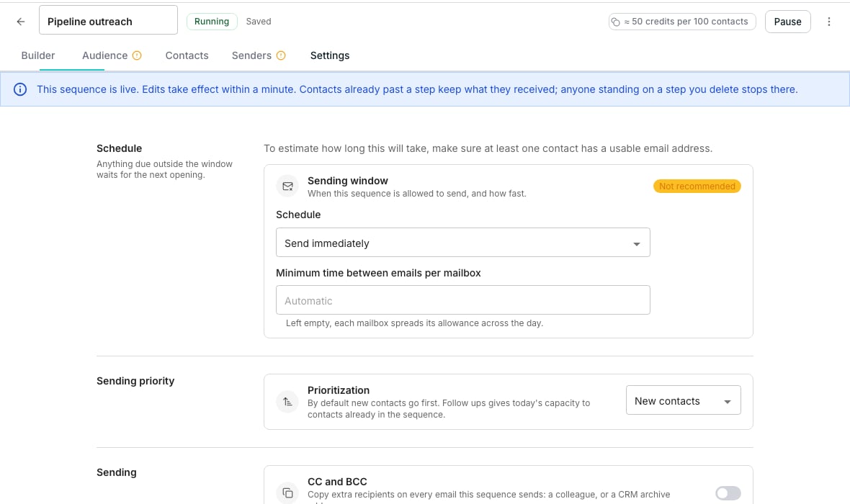Enable the CC and BCC toggle
Image resolution: width=850 pixels, height=504 pixels.
[728, 492]
